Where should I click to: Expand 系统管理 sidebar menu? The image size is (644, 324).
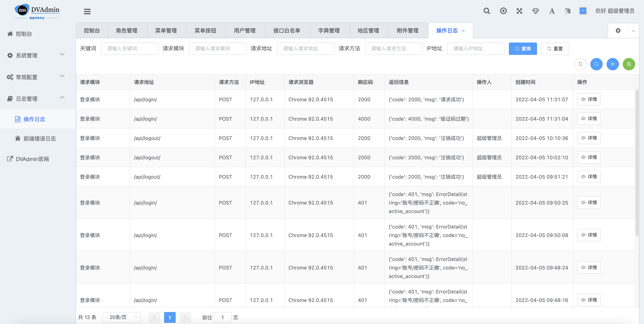(x=38, y=55)
